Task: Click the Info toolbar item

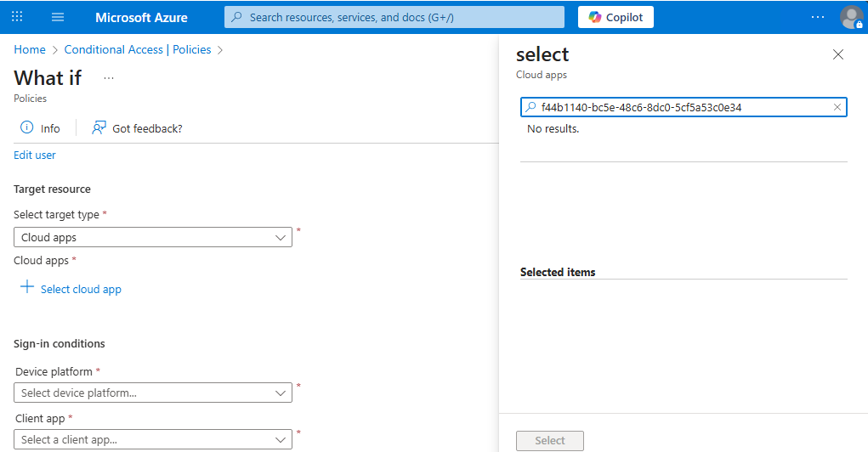Action: click(x=40, y=127)
